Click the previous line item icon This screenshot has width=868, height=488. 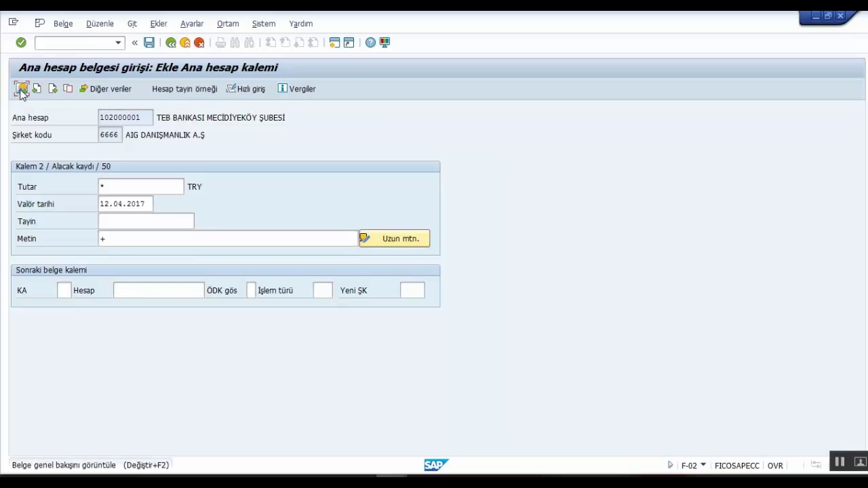(x=37, y=89)
